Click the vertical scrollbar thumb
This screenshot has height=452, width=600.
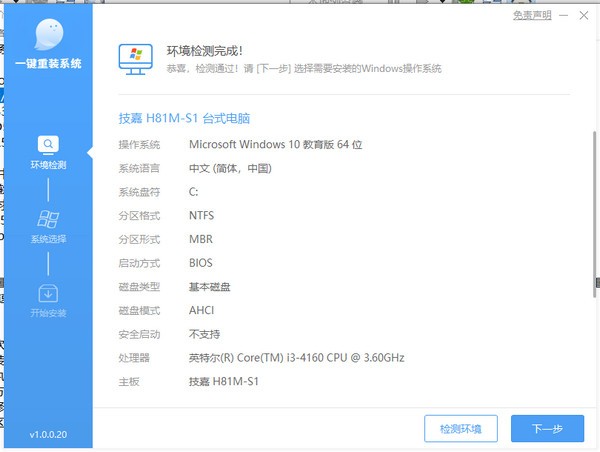point(594,214)
